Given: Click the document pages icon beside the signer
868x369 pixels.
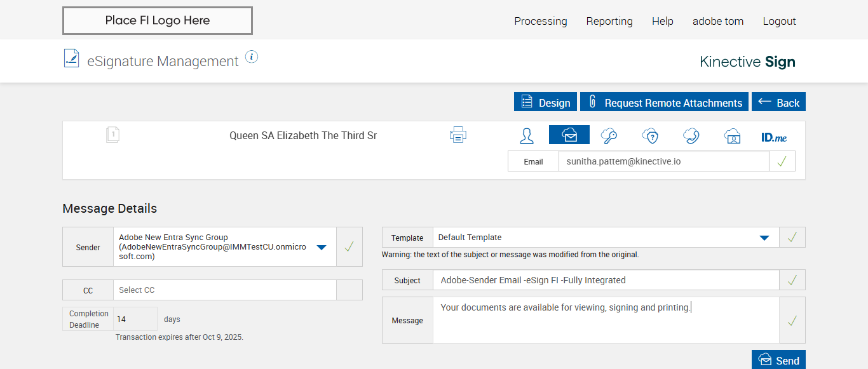Looking at the screenshot, I should (x=112, y=135).
